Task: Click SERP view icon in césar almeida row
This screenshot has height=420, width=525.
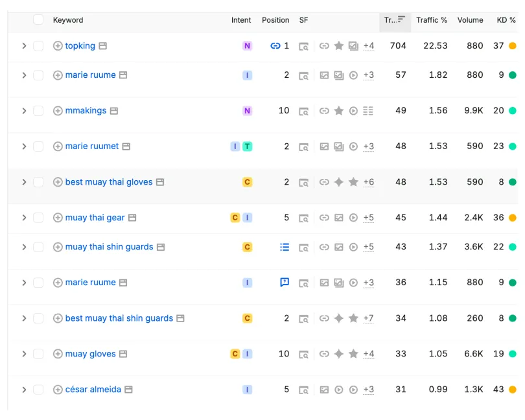Action: [x=304, y=390]
